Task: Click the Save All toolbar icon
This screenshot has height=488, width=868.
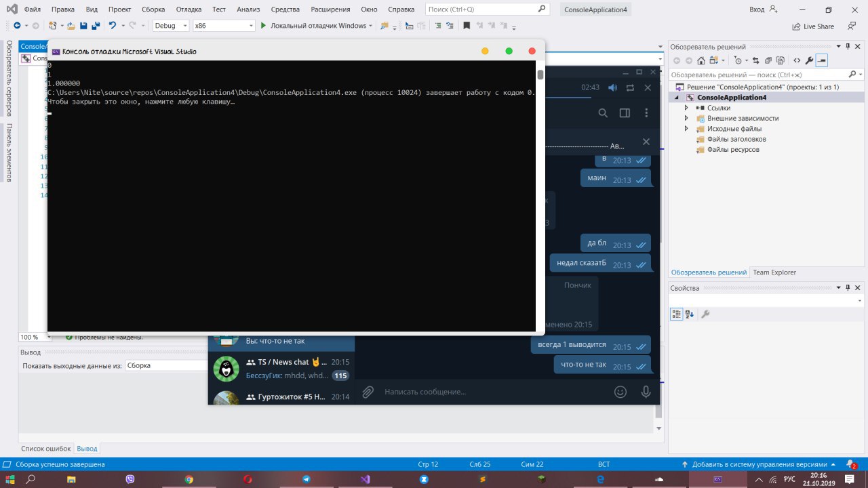Action: tap(96, 26)
